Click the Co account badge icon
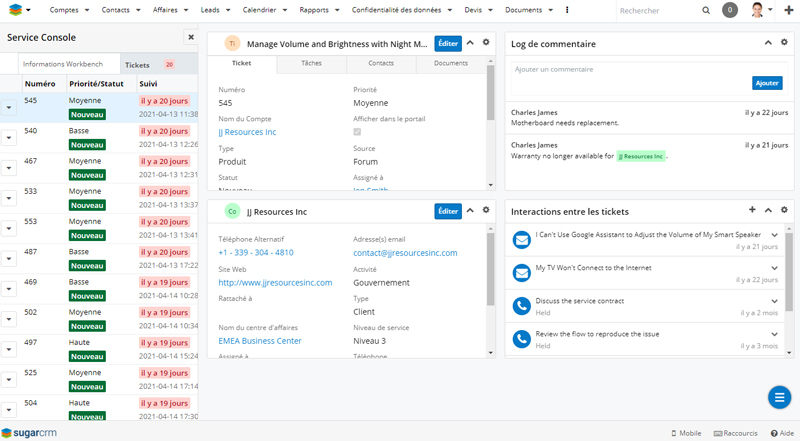Viewport: 800px width, 441px height. [x=232, y=211]
